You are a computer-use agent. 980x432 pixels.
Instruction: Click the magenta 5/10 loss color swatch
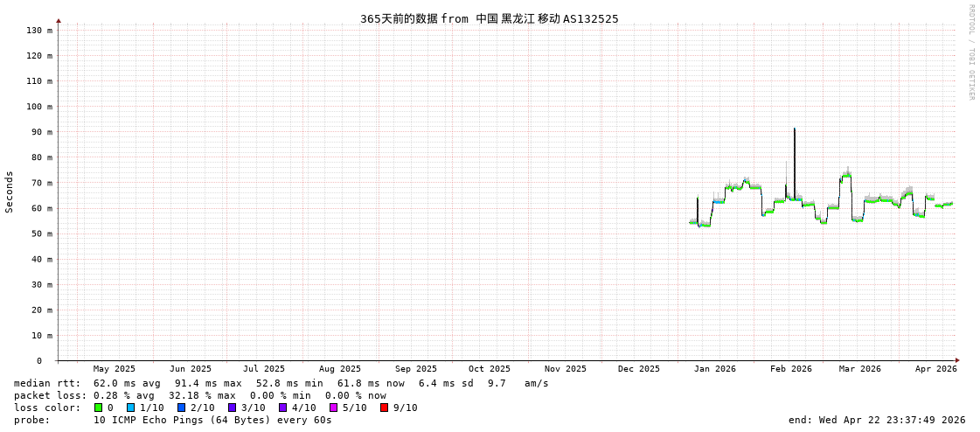(x=333, y=408)
